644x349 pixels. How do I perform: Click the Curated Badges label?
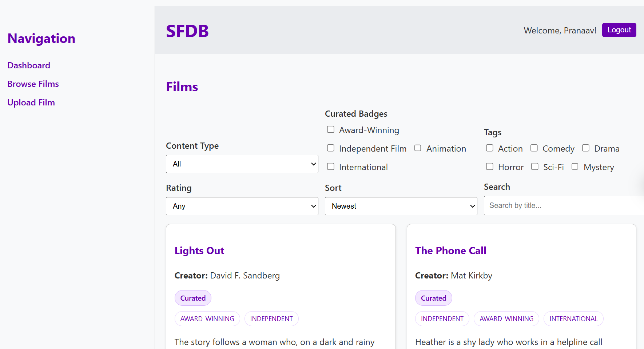tap(356, 114)
